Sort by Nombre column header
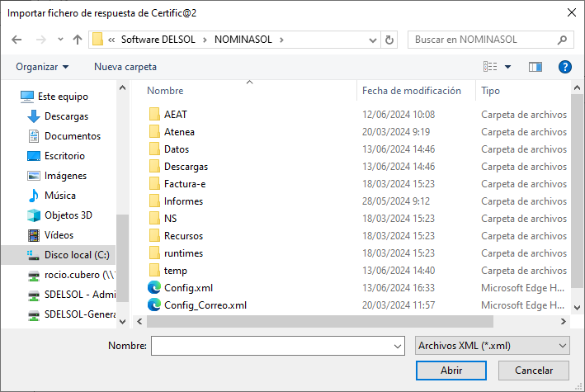Image resolution: width=585 pixels, height=392 pixels. [165, 91]
